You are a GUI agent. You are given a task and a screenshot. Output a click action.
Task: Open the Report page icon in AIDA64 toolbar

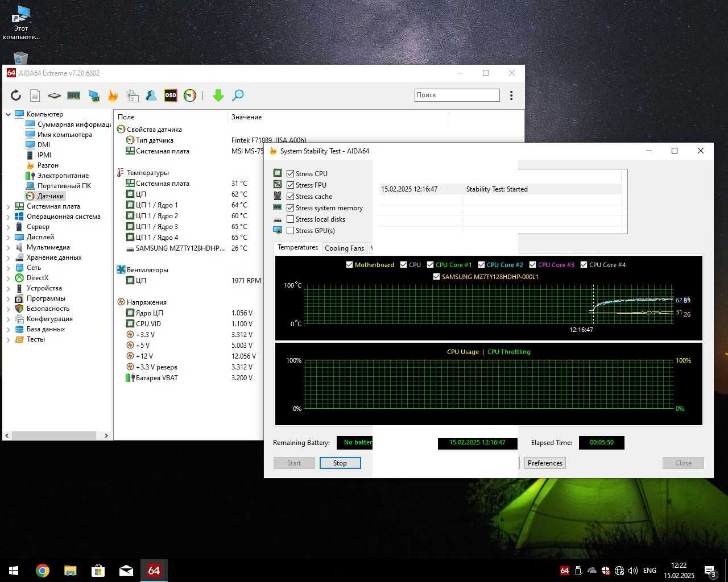[x=35, y=95]
